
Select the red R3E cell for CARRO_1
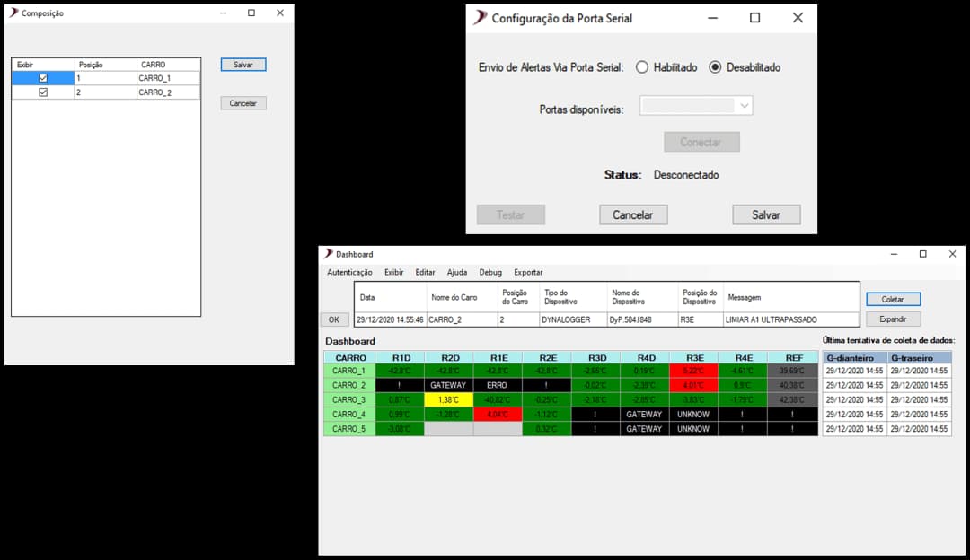693,371
